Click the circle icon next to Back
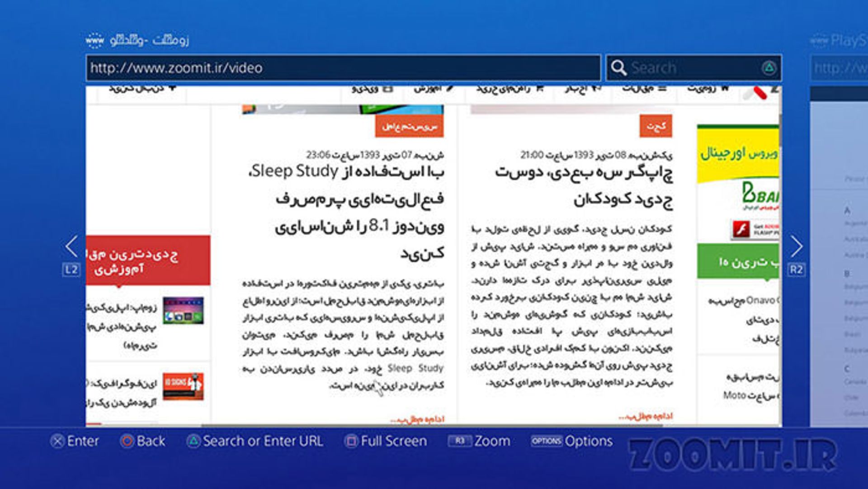868x489 pixels. [x=127, y=441]
